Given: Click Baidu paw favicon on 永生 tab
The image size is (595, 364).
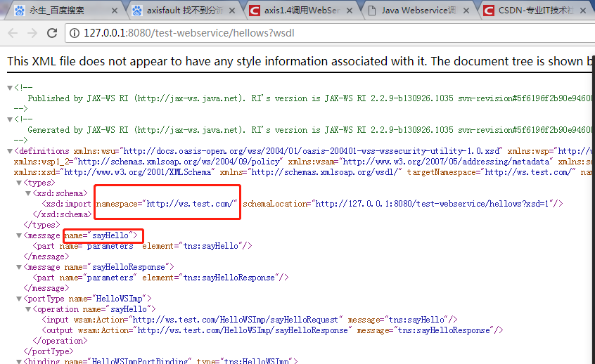Looking at the screenshot, I should (x=20, y=11).
